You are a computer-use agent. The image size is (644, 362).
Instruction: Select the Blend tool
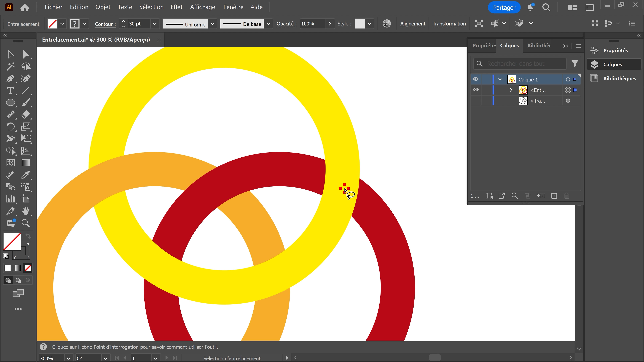point(11,187)
